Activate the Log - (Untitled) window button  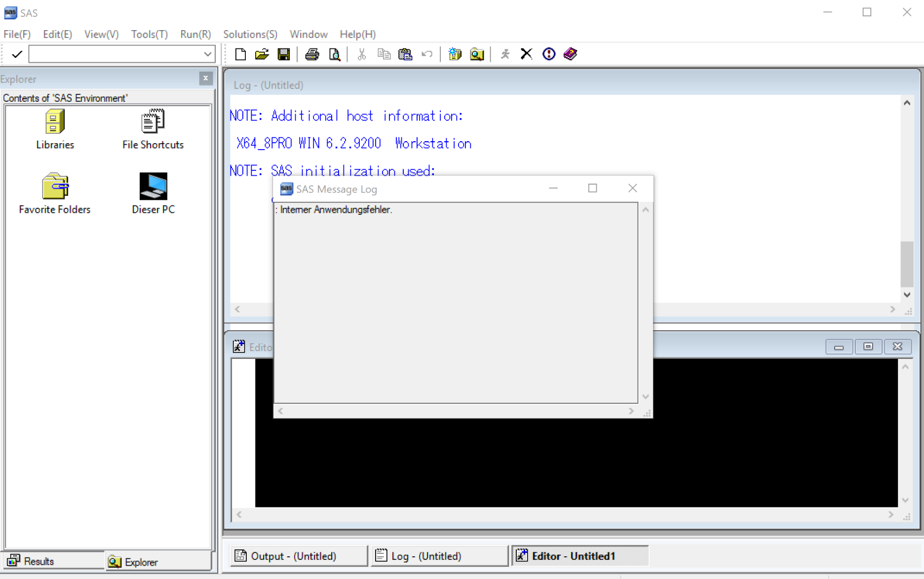click(x=439, y=556)
